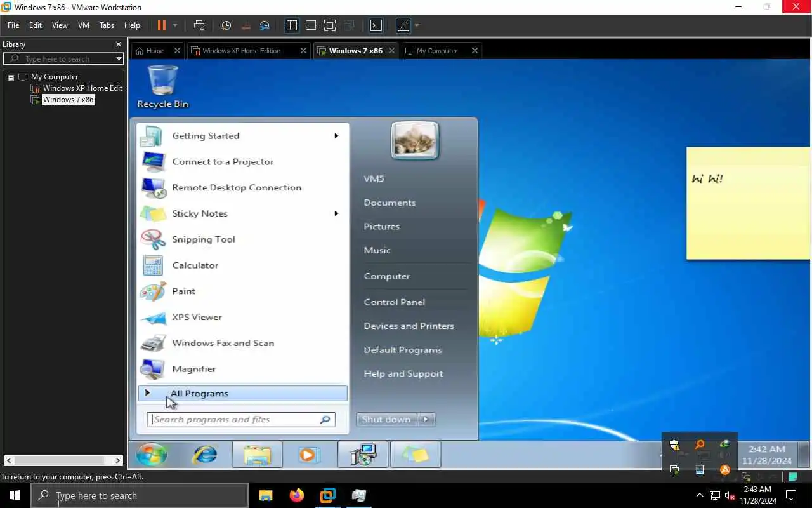Toggle the thumbnail bar toolbar icon

point(311,25)
